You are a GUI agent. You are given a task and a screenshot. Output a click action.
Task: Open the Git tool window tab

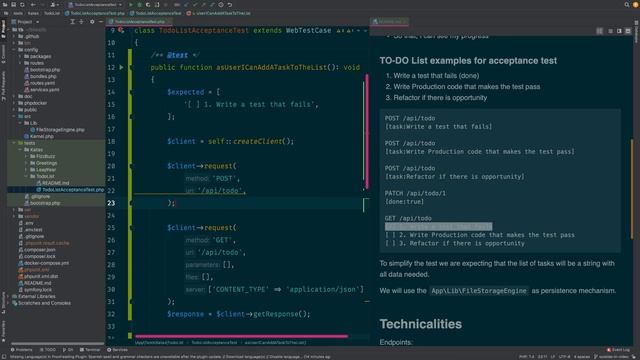[68, 350]
